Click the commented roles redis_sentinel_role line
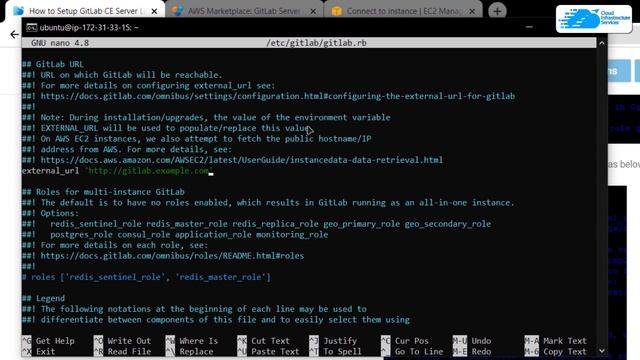Screen dimensions: 640x360 coord(146,277)
